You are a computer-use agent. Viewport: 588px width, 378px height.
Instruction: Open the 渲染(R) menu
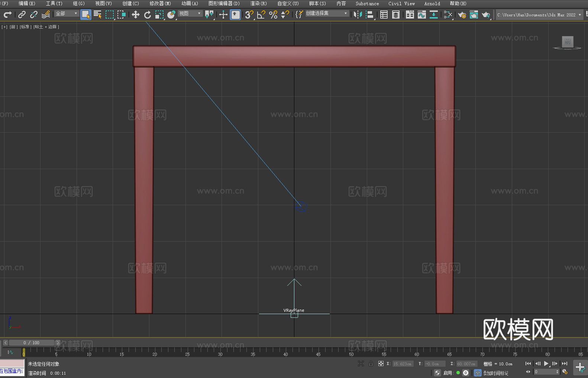(x=258, y=3)
